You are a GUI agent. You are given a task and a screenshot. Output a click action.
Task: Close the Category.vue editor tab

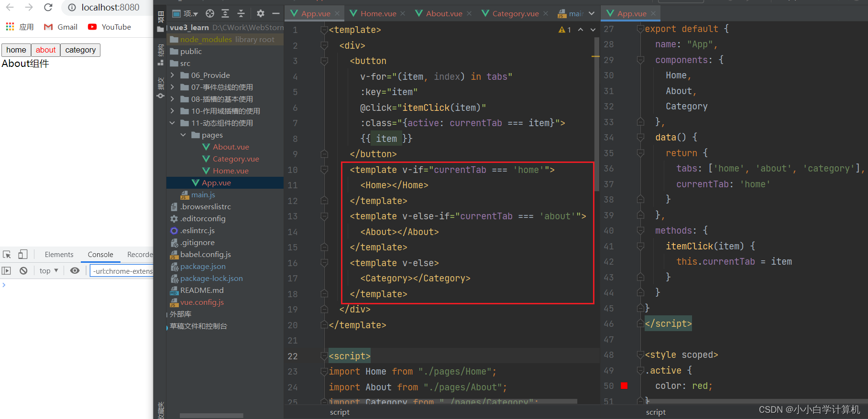[546, 13]
